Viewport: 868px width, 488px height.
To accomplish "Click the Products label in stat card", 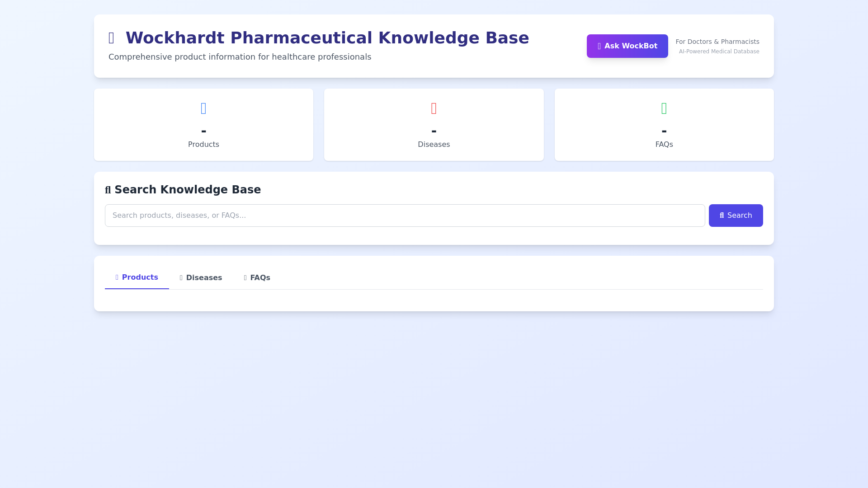I will [x=203, y=145].
